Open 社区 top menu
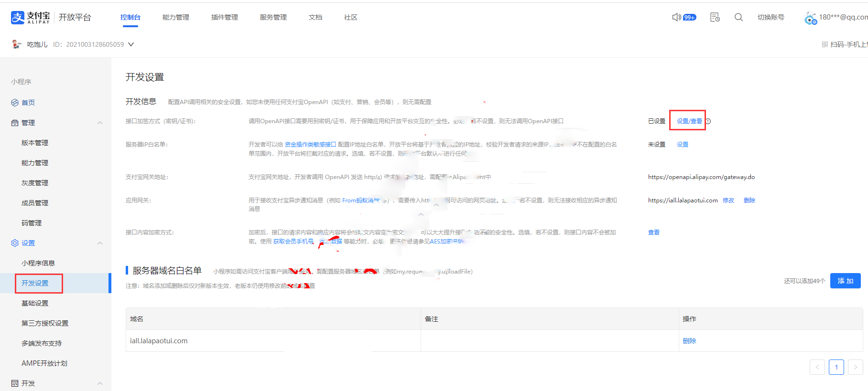The image size is (868, 391). click(351, 17)
